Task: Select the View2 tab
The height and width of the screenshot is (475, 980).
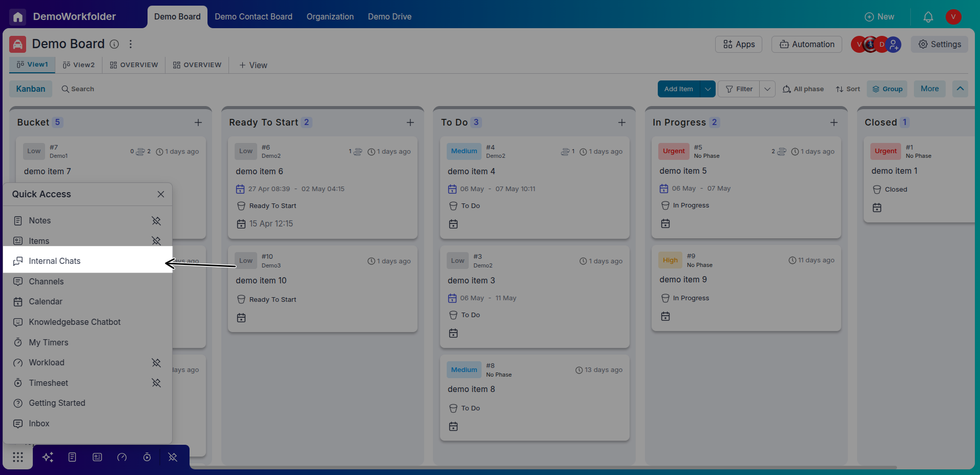Action: click(79, 65)
